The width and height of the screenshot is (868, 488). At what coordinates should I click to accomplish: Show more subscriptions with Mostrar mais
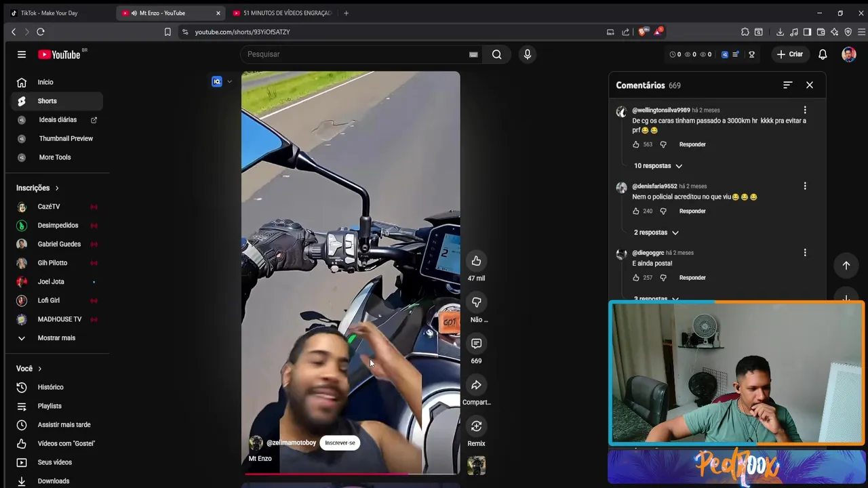tap(56, 338)
